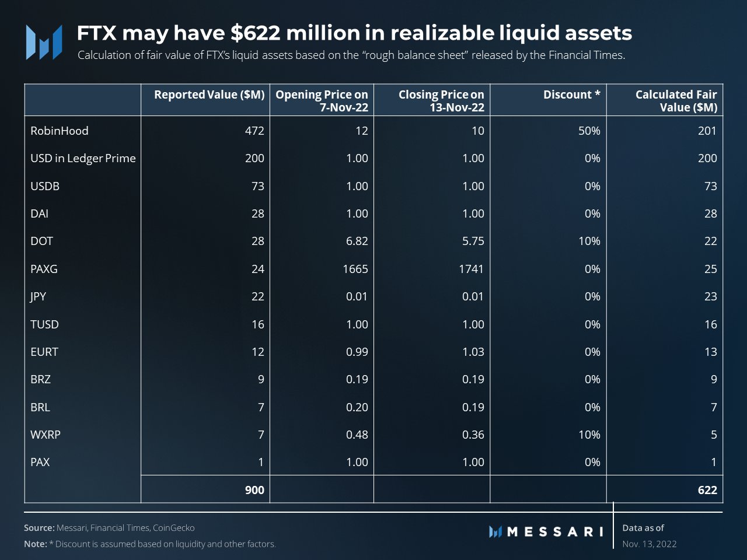
Task: Select the DOT row label
Action: point(41,241)
